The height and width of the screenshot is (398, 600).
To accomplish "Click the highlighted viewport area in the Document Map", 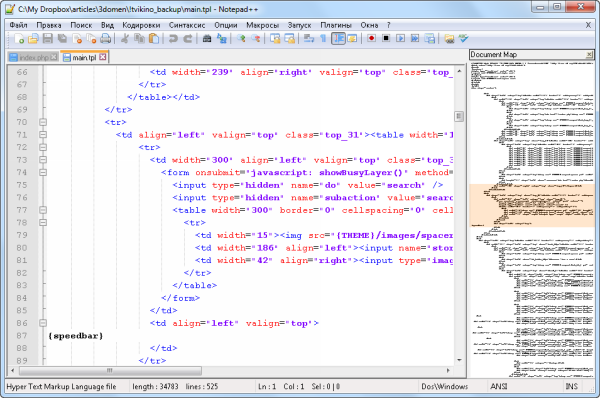I will (x=532, y=206).
